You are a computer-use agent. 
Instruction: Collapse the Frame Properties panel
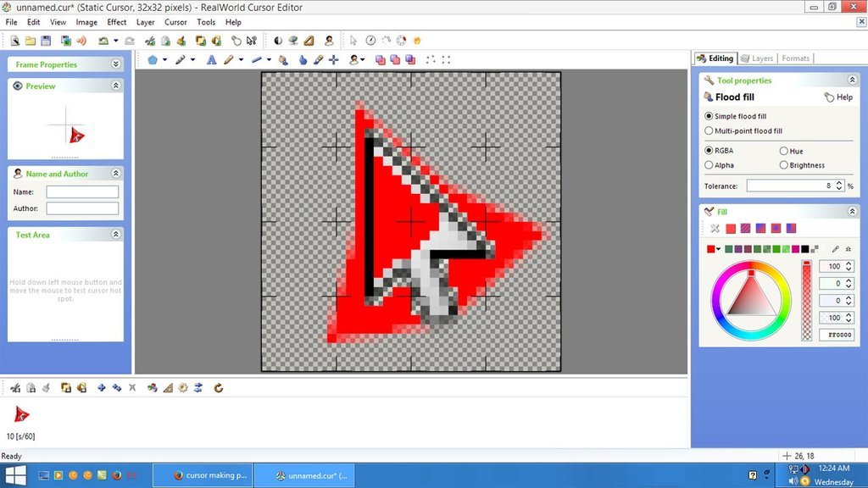click(x=118, y=64)
